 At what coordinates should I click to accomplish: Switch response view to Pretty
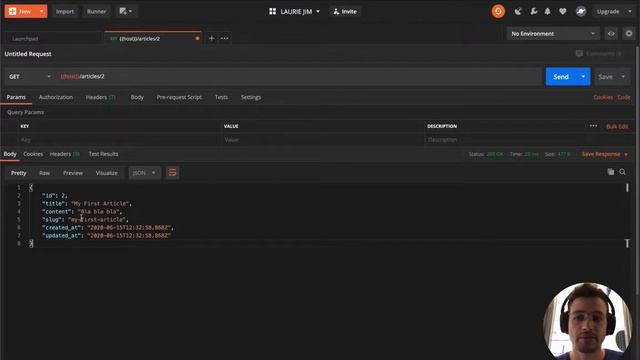(18, 173)
